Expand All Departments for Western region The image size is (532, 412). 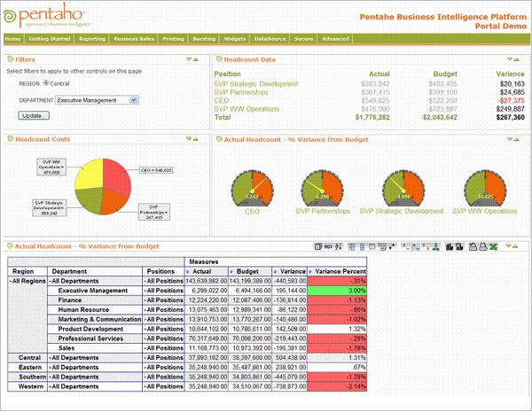(51, 386)
